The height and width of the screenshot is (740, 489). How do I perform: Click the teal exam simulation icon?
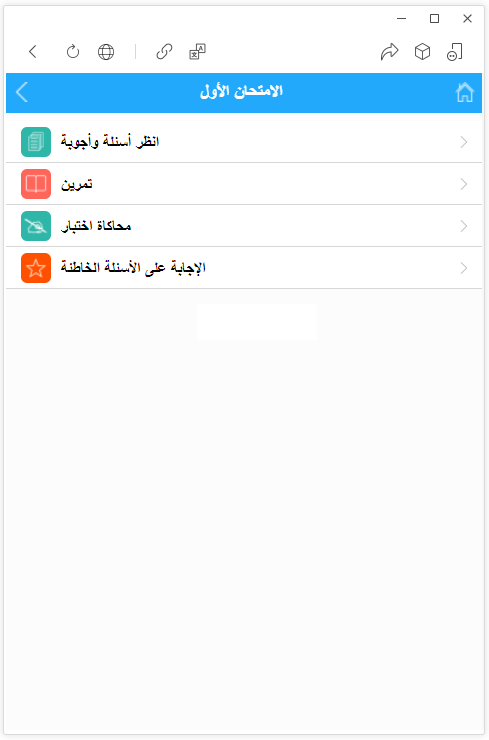36,226
